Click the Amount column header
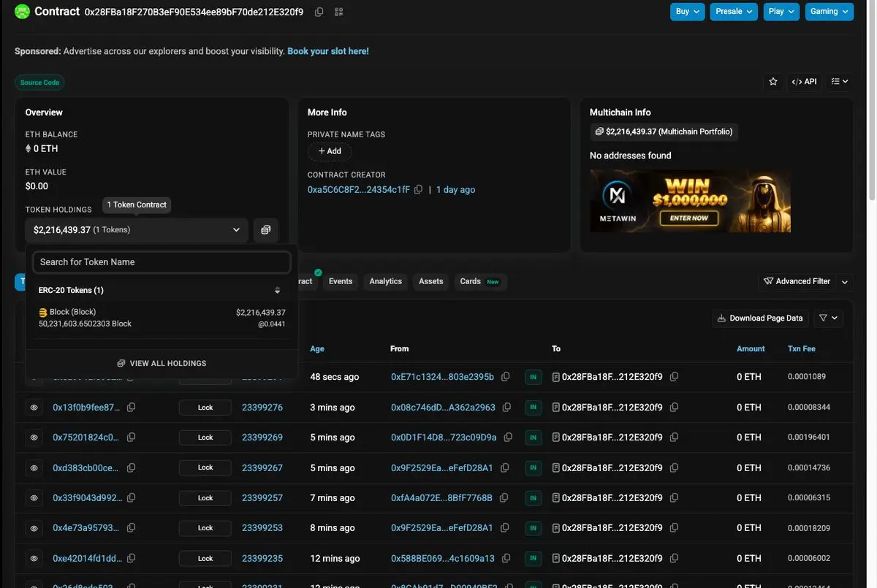Image resolution: width=877 pixels, height=588 pixels. (751, 349)
